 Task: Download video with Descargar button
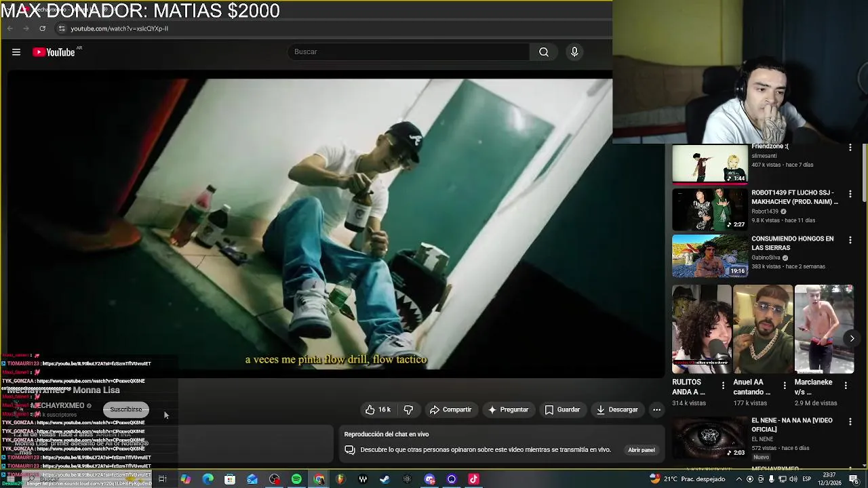(x=618, y=410)
